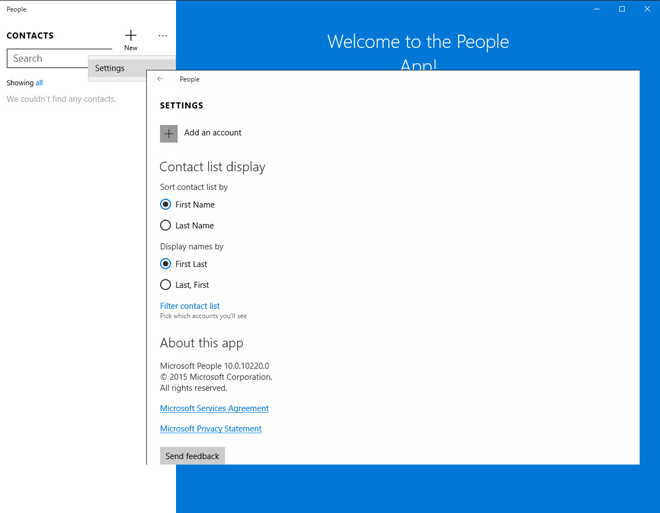Go back using the settings back arrow
The image size is (660, 513).
tap(160, 79)
